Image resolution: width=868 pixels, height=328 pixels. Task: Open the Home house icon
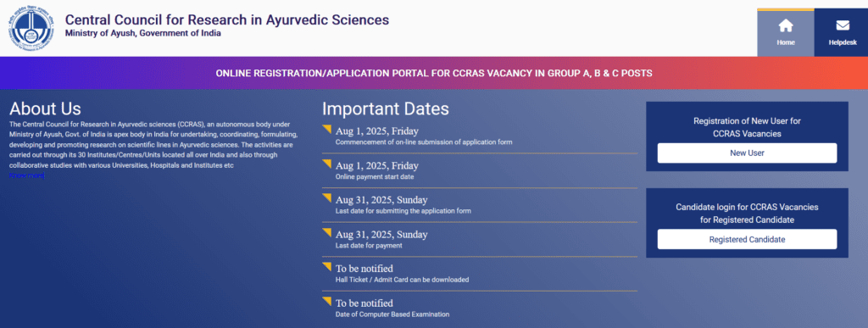(x=786, y=25)
